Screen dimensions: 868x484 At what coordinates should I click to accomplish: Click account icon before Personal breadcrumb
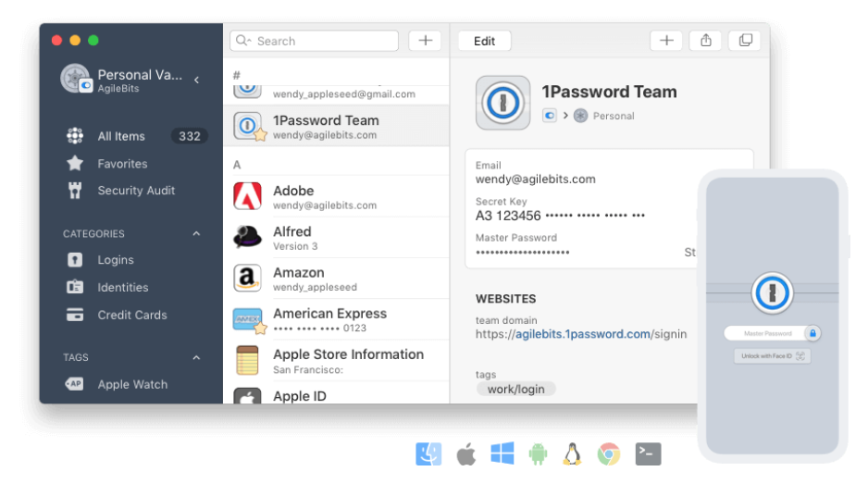(x=549, y=116)
